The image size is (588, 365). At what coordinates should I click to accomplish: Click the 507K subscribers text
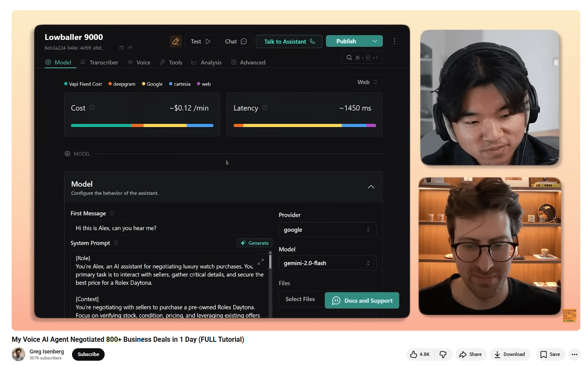tap(45, 358)
